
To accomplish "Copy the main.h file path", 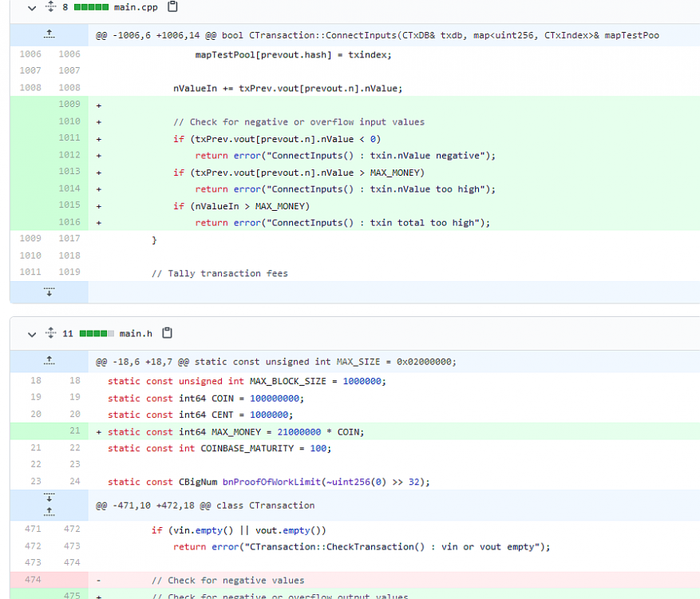I will coord(168,333).
